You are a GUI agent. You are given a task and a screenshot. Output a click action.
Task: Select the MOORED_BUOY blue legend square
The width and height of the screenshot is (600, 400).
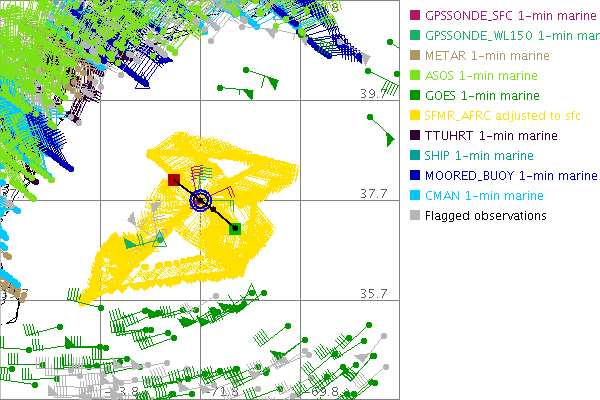[415, 175]
